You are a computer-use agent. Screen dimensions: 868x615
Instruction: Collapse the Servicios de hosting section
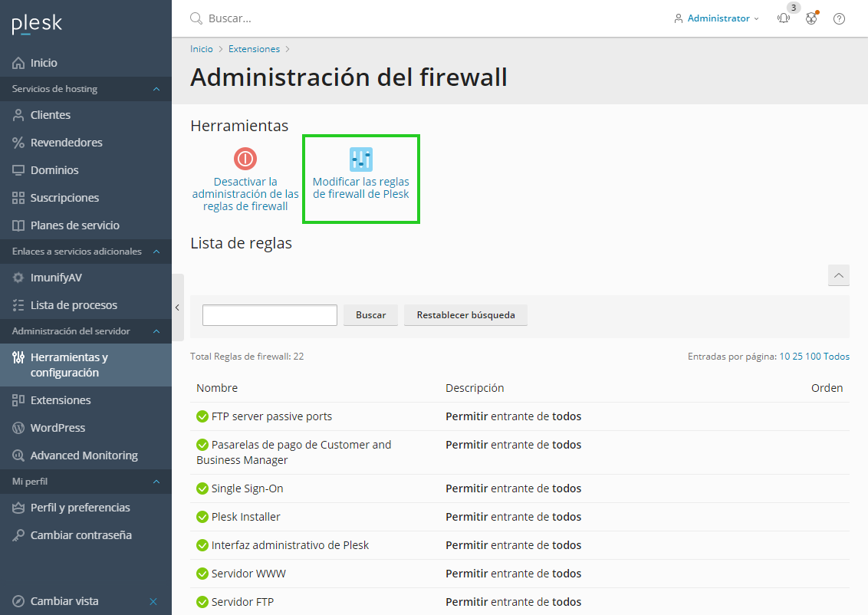click(x=156, y=89)
